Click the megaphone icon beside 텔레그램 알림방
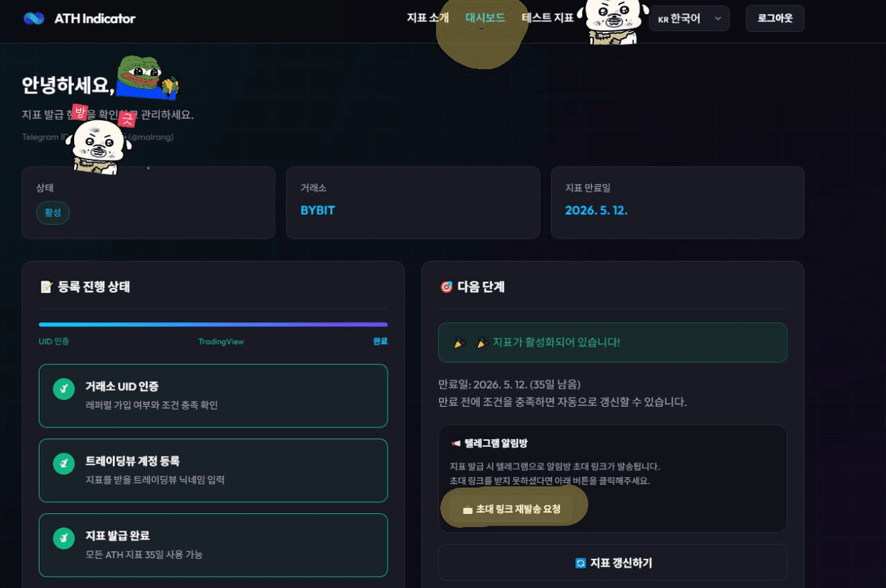This screenshot has height=588, width=886. pos(456,443)
